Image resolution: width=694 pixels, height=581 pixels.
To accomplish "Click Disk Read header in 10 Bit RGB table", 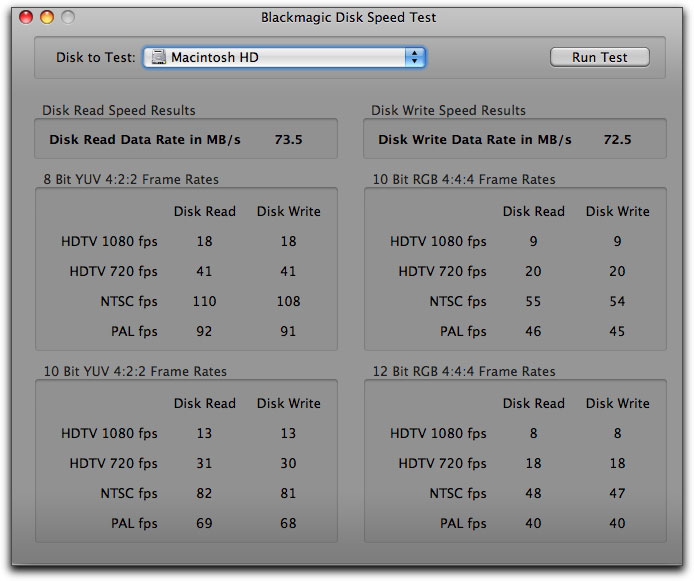I will 534,211.
